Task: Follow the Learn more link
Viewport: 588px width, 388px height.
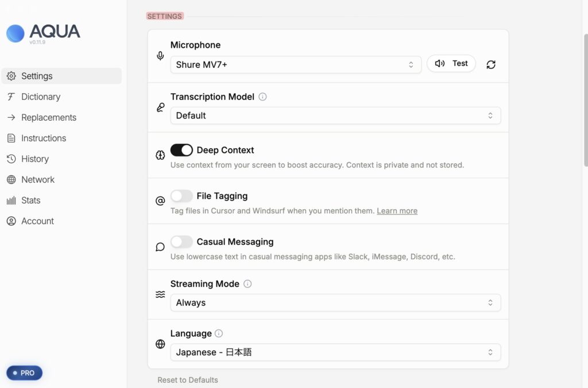Action: pyautogui.click(x=397, y=211)
